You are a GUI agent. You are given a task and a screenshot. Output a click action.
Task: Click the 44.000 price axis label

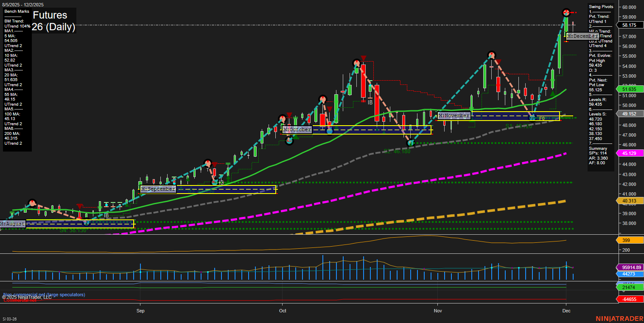pyautogui.click(x=629, y=164)
